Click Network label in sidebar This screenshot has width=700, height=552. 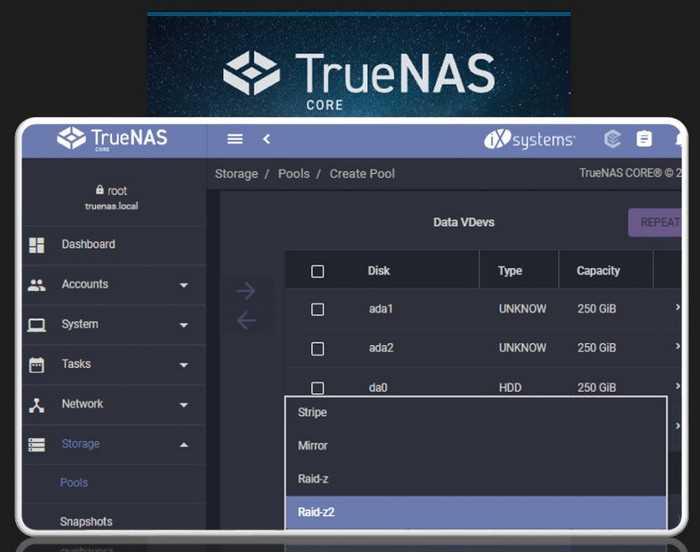[82, 404]
